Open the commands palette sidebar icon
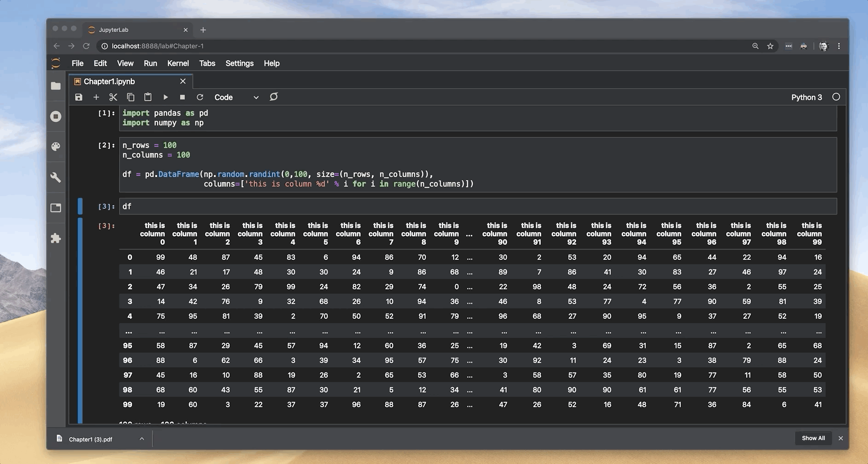This screenshot has height=464, width=868. 56,147
